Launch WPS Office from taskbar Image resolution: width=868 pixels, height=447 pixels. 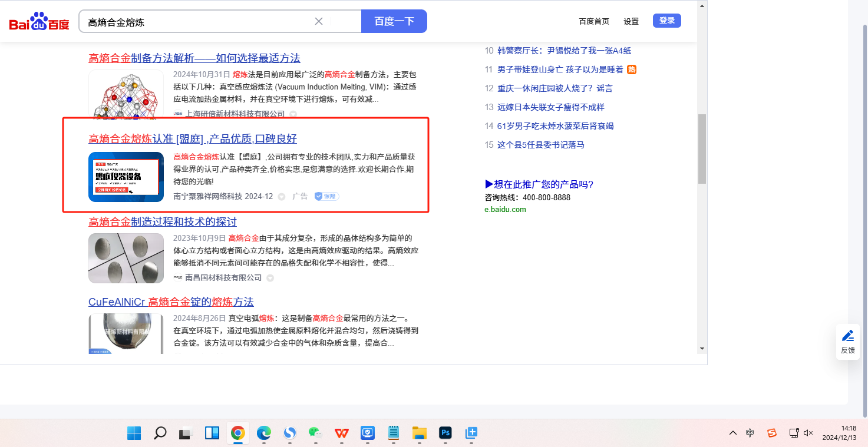pyautogui.click(x=342, y=433)
